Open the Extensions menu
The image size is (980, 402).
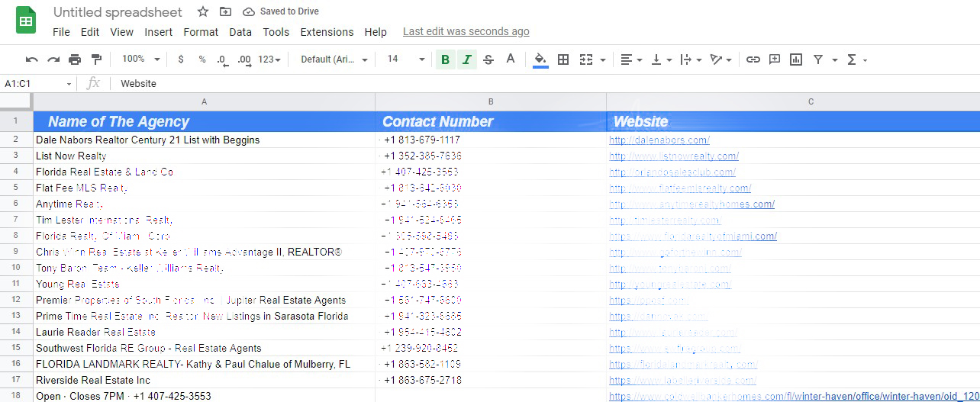[x=327, y=32]
